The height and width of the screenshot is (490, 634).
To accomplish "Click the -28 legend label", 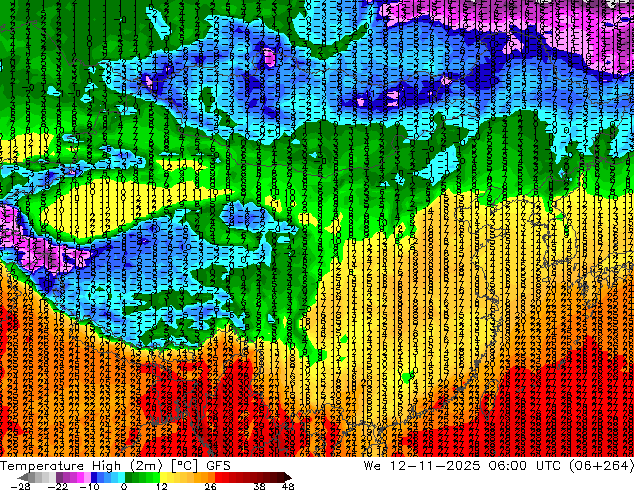I will pyautogui.click(x=20, y=486).
